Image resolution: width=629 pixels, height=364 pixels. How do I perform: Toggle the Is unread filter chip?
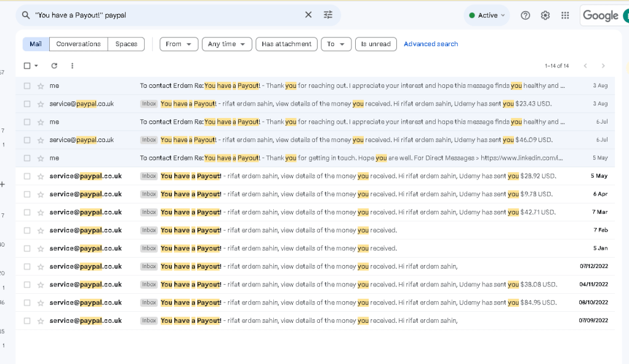(376, 44)
